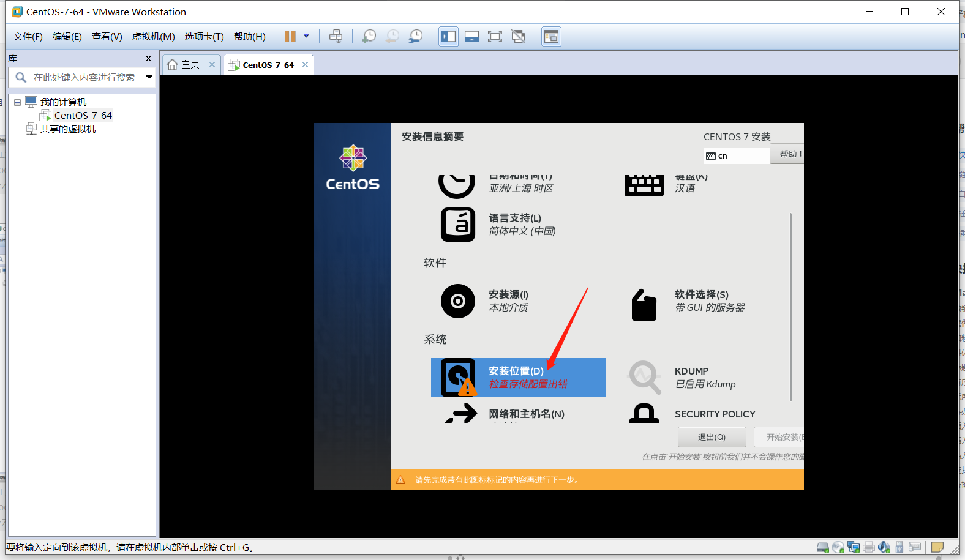Screen dimensions: 965x560
Task: Send Ctrl+Alt+Del to the virtual machine
Action: click(x=336, y=37)
